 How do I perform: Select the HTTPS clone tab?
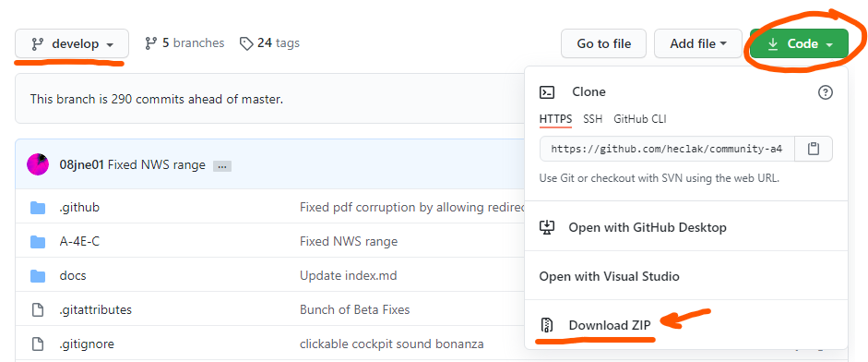[x=555, y=118]
